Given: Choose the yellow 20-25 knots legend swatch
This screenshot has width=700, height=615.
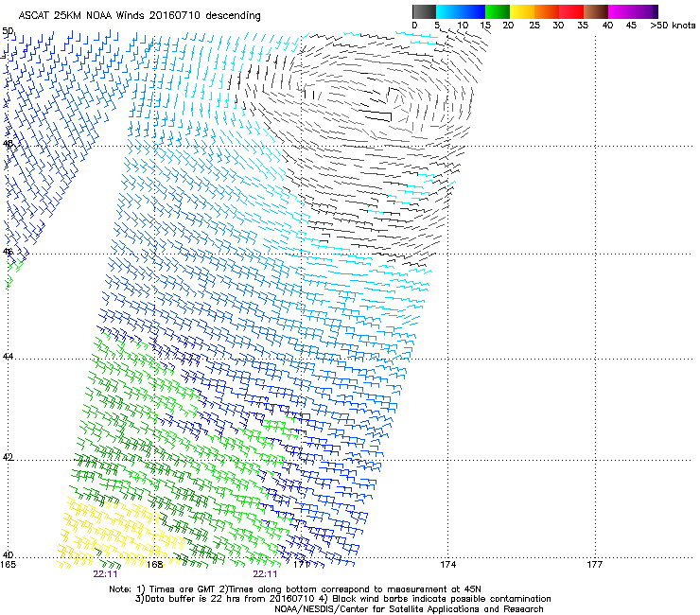Looking at the screenshot, I should [x=522, y=11].
